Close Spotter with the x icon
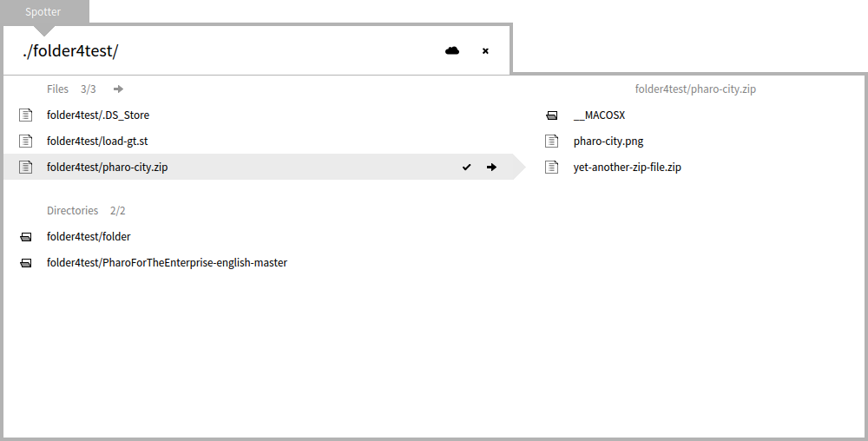 coord(485,51)
